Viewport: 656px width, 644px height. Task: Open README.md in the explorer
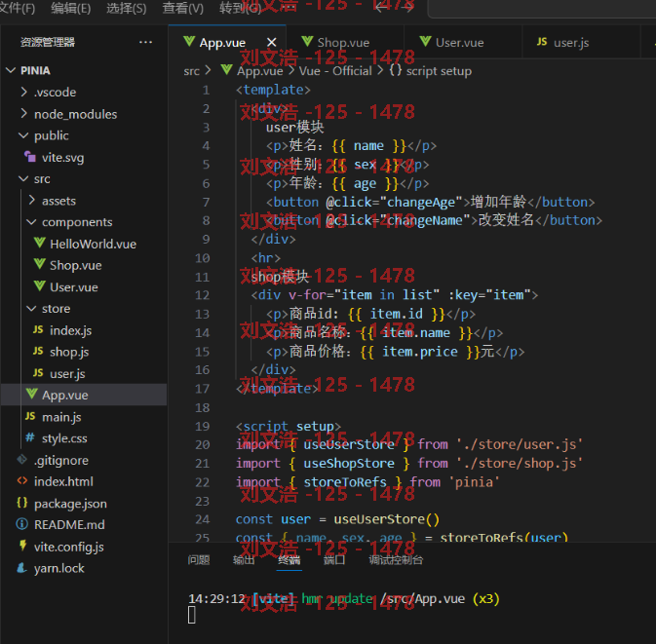tap(69, 525)
